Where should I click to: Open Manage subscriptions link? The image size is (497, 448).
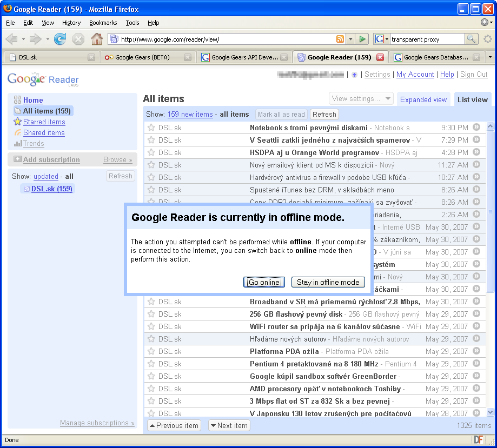click(97, 423)
